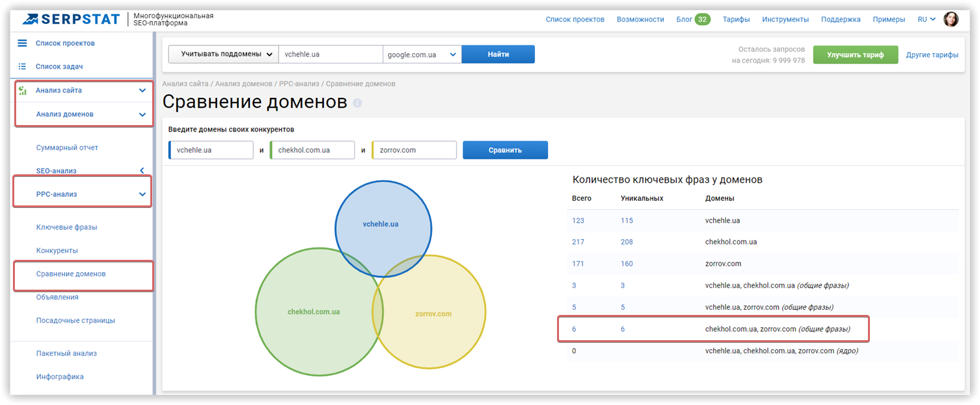Click the Анализ сайта chart icon
The image size is (980, 405).
click(x=22, y=91)
